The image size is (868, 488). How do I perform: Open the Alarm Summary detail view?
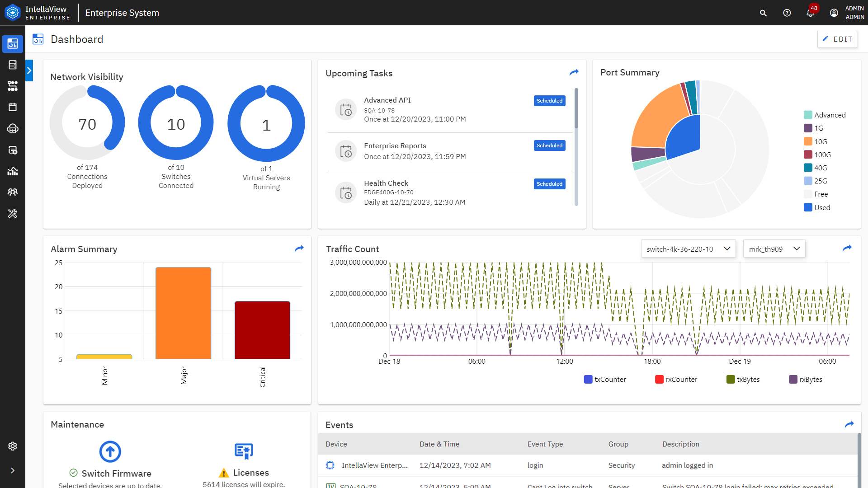(x=300, y=248)
